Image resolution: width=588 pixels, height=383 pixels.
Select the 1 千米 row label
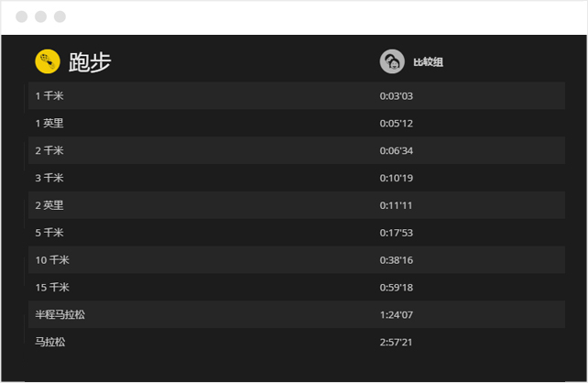pyautogui.click(x=49, y=96)
